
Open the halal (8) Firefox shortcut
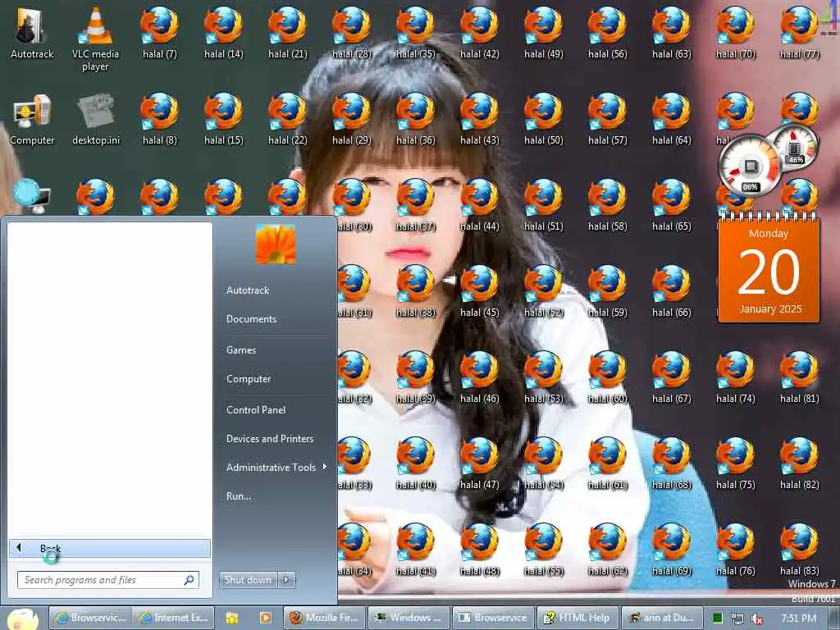(x=160, y=120)
